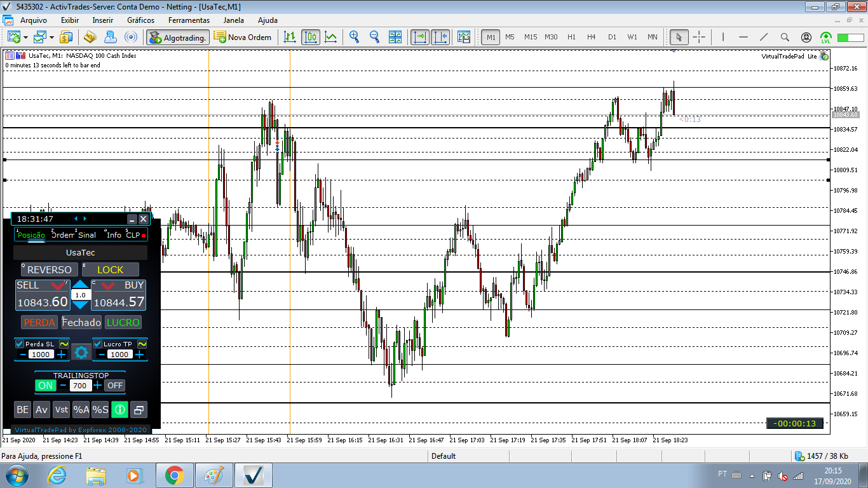
Task: Click BUY at 10844.57
Action: [x=119, y=295]
